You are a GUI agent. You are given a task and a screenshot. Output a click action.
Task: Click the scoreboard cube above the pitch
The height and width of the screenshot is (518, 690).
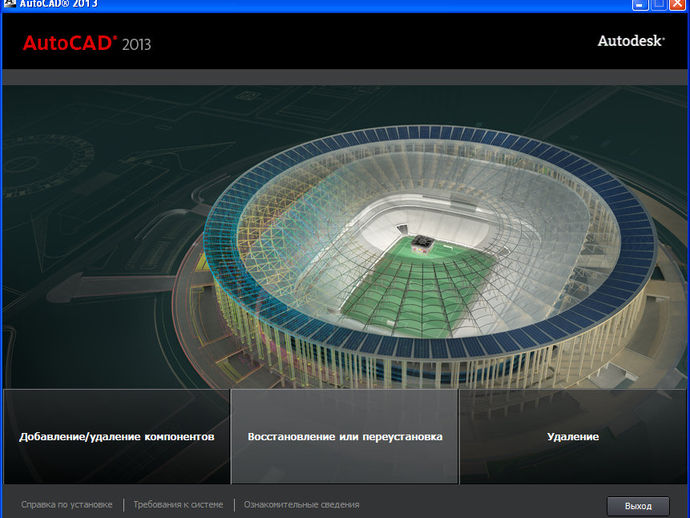click(x=422, y=243)
